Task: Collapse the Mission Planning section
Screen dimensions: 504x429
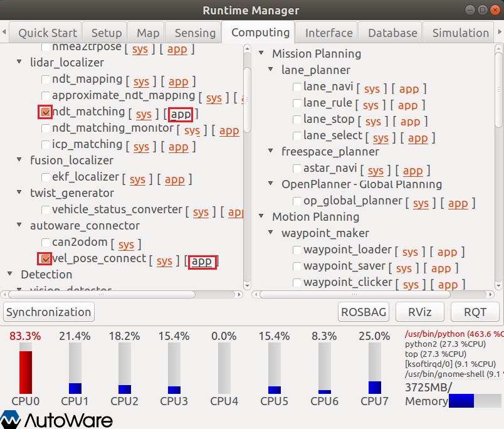Action: [261, 53]
